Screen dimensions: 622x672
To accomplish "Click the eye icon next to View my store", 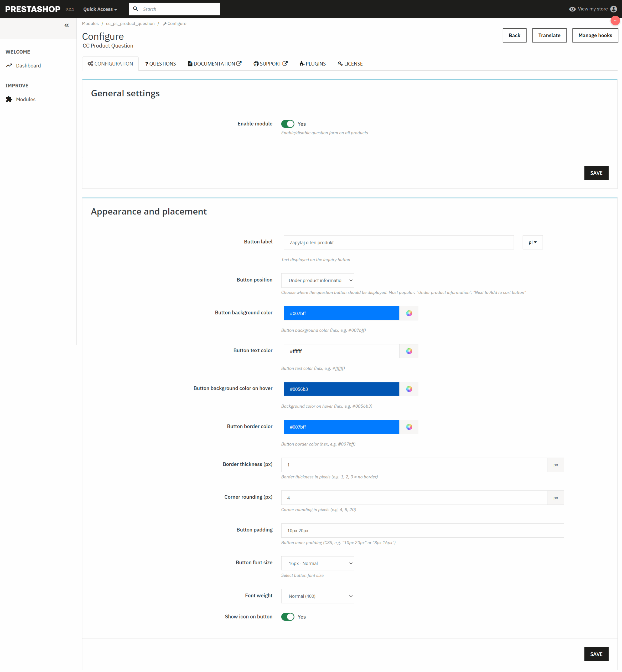I will point(572,9).
